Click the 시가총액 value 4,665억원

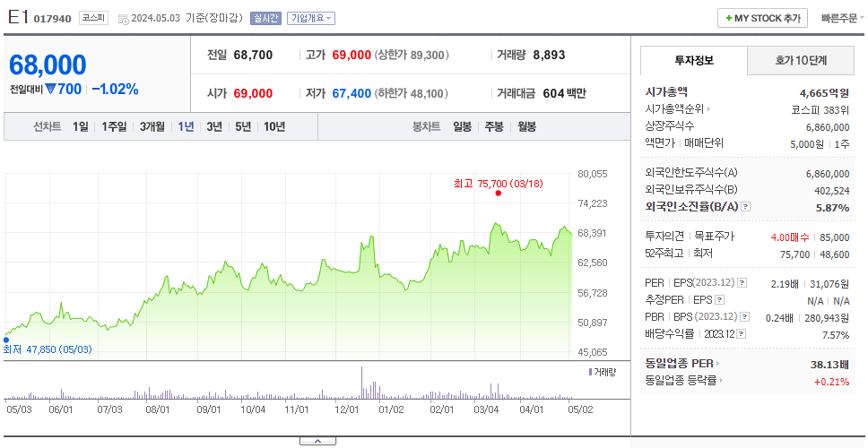(x=824, y=93)
